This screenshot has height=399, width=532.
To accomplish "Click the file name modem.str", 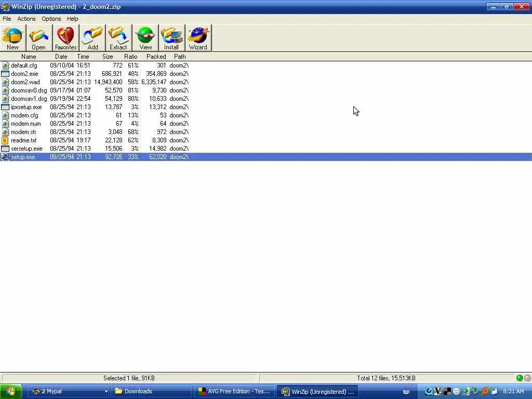I will click(x=23, y=132).
